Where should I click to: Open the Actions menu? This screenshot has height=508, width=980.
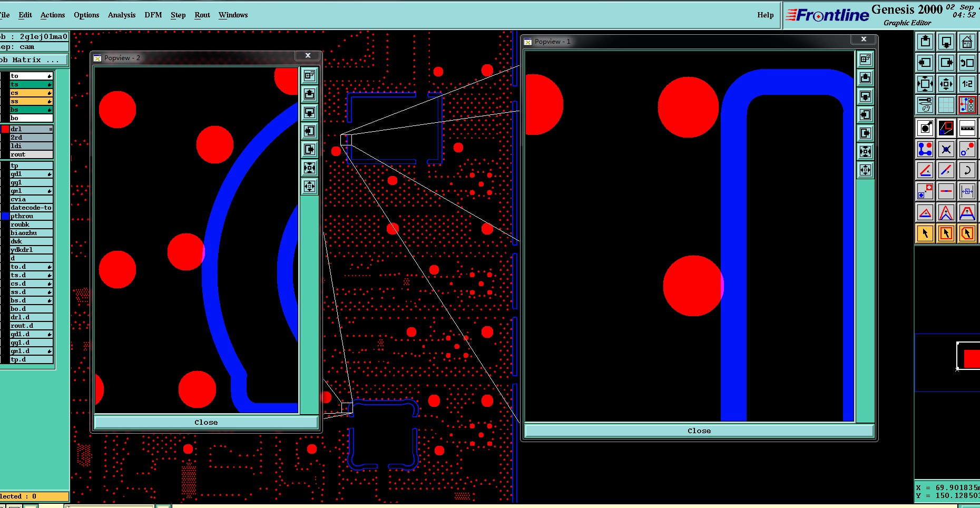pyautogui.click(x=53, y=15)
